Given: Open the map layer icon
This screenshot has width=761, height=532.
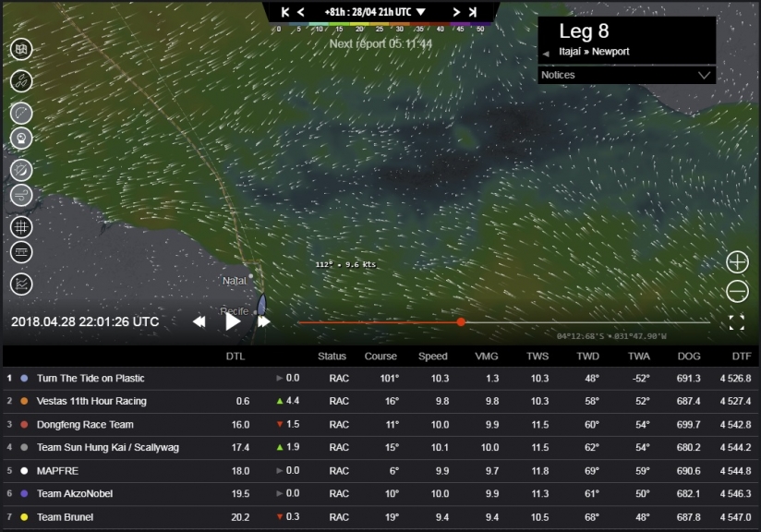Looking at the screenshot, I should pyautogui.click(x=21, y=50).
